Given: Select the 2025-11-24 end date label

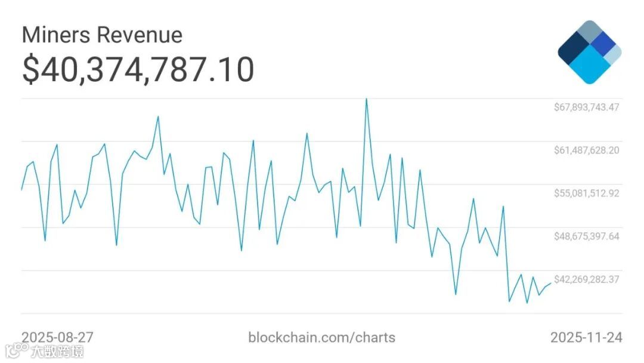Looking at the screenshot, I should (586, 337).
